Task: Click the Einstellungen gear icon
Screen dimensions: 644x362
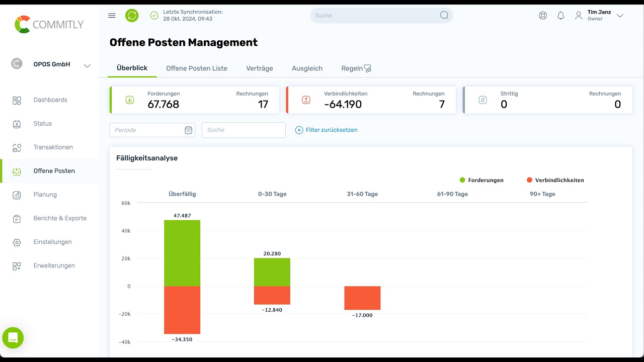Action: pyautogui.click(x=17, y=242)
